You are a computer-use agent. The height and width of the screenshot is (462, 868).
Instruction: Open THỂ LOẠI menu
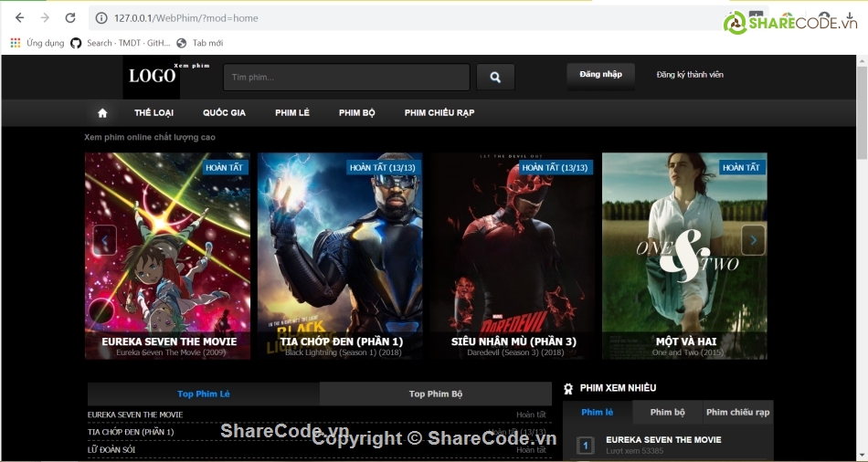pos(153,113)
